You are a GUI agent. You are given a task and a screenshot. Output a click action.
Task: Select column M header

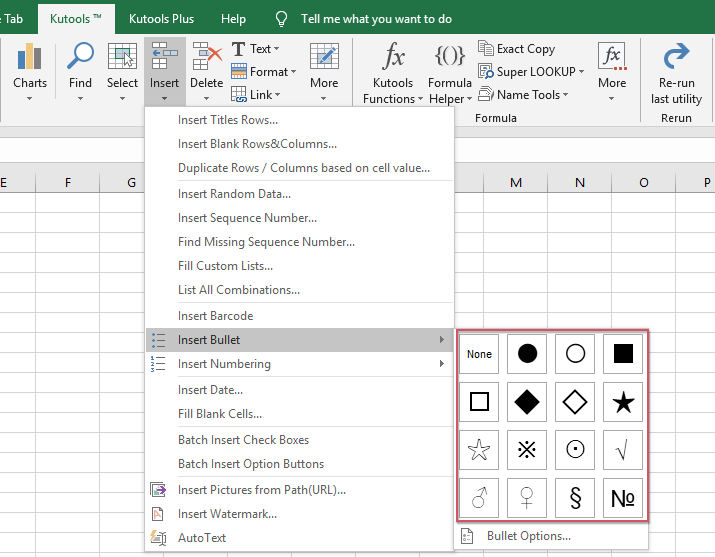[516, 182]
